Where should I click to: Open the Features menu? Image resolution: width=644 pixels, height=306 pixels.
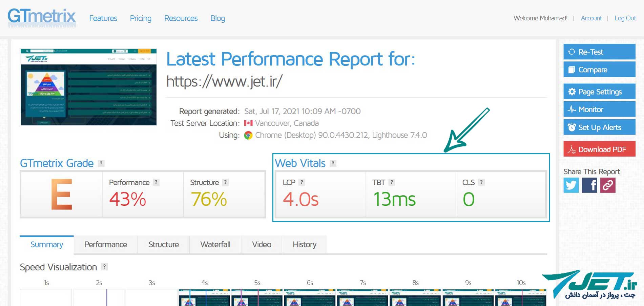point(103,18)
